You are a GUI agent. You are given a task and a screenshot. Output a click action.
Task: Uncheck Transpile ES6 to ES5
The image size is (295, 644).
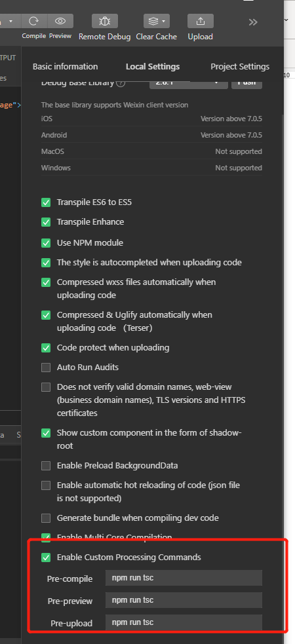pyautogui.click(x=46, y=202)
